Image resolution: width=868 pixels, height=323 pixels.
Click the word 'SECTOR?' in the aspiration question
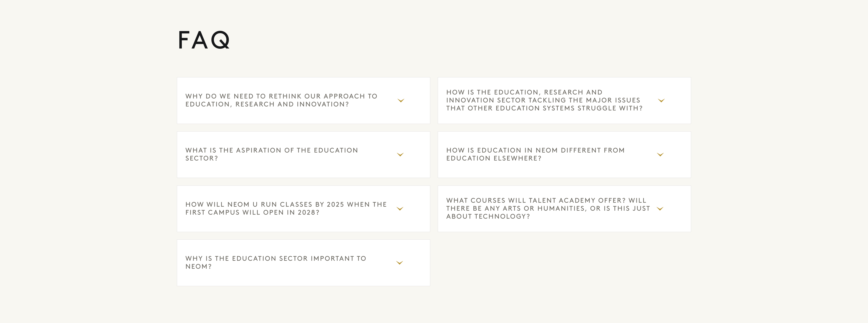coord(202,158)
